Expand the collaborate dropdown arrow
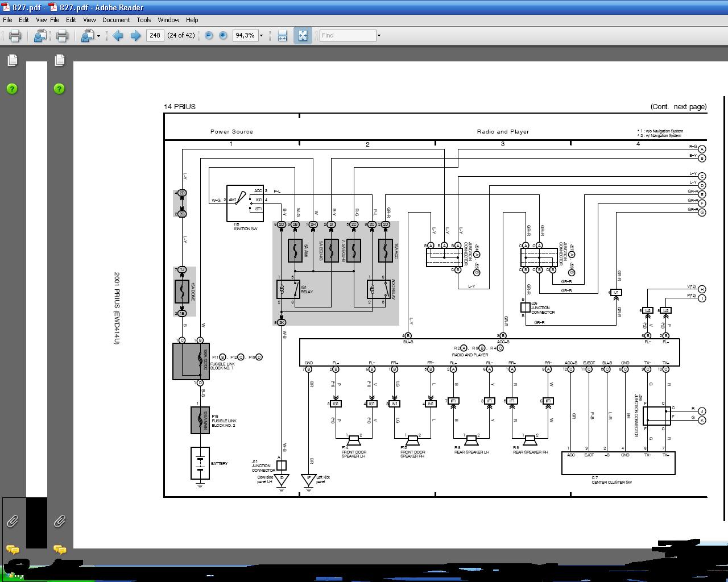Viewport: 728px width, 582px height. [x=99, y=36]
